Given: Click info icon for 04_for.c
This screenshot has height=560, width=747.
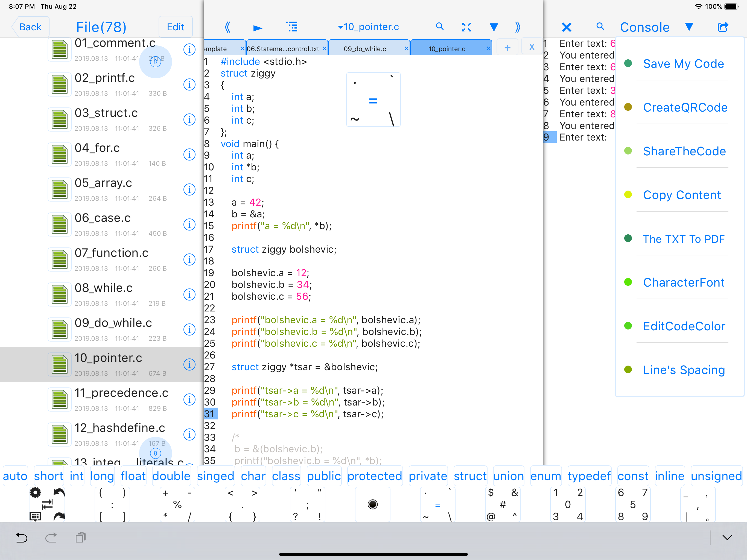Looking at the screenshot, I should 189,154.
